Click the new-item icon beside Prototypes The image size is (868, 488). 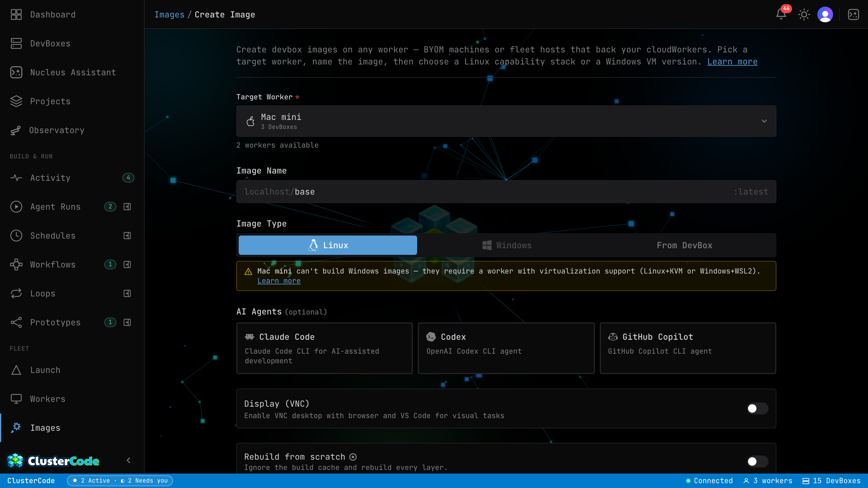tap(127, 323)
